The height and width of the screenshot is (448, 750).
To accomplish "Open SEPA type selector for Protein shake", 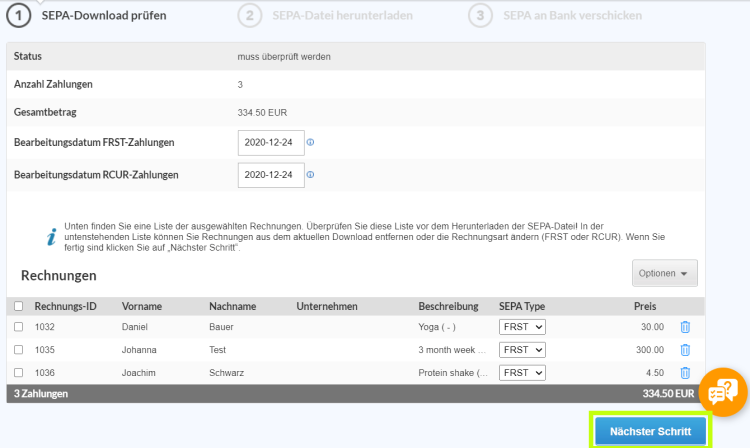I will pos(523,373).
